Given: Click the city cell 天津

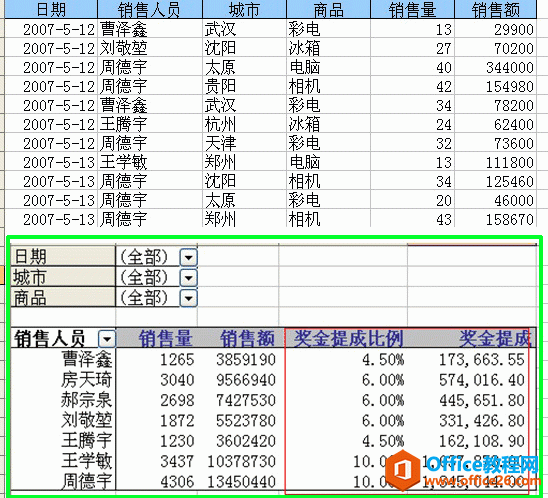Looking at the screenshot, I should pos(220,143).
